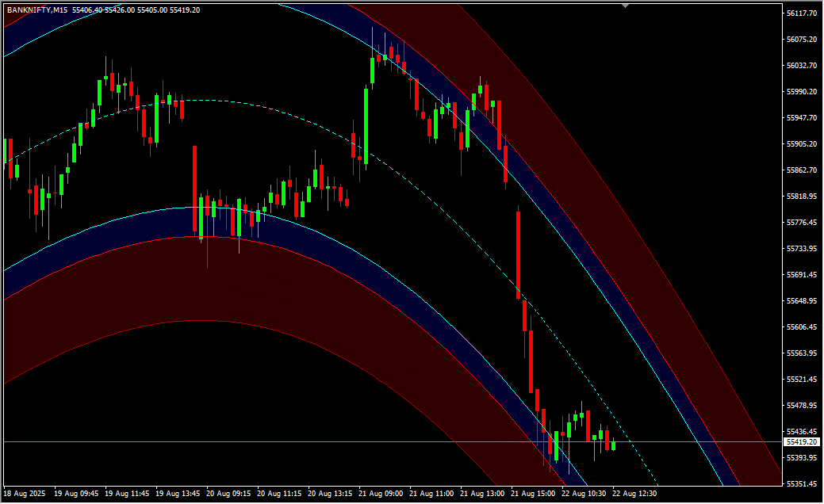Click the 22 Aug 12:30 time label
This screenshot has height=504, width=824.
pos(635,493)
